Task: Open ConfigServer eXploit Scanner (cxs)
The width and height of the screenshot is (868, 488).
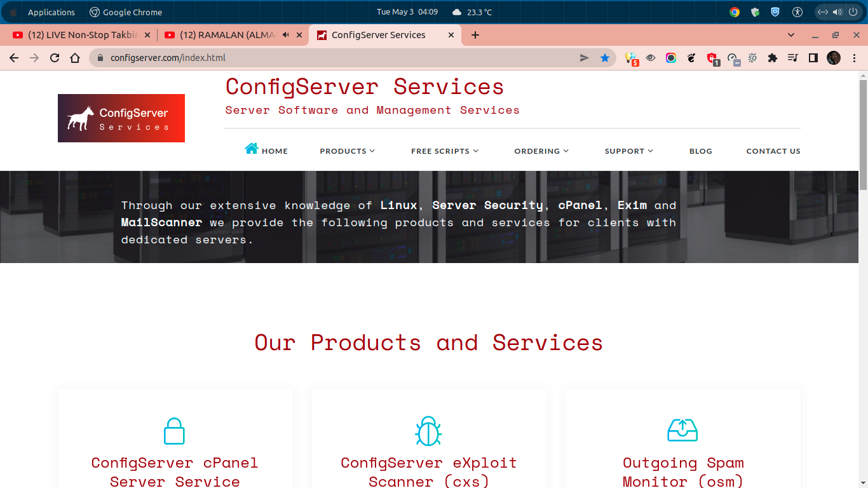Action: pos(429,471)
